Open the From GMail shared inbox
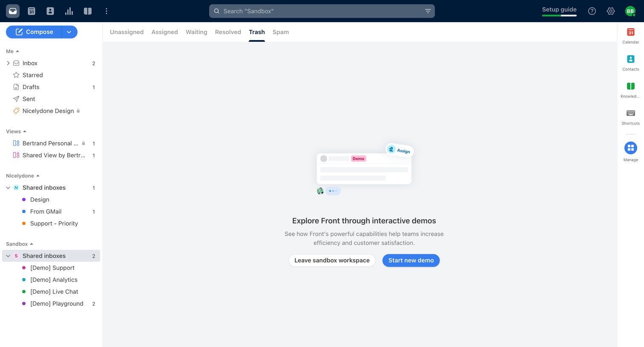This screenshot has width=644, height=347. [51, 211]
